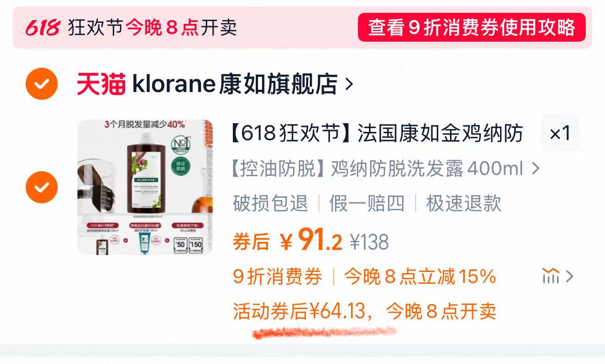Open the 查看9折消费券使用攻略 guide
Screen dimensions: 605x364
pyautogui.click(x=472, y=27)
